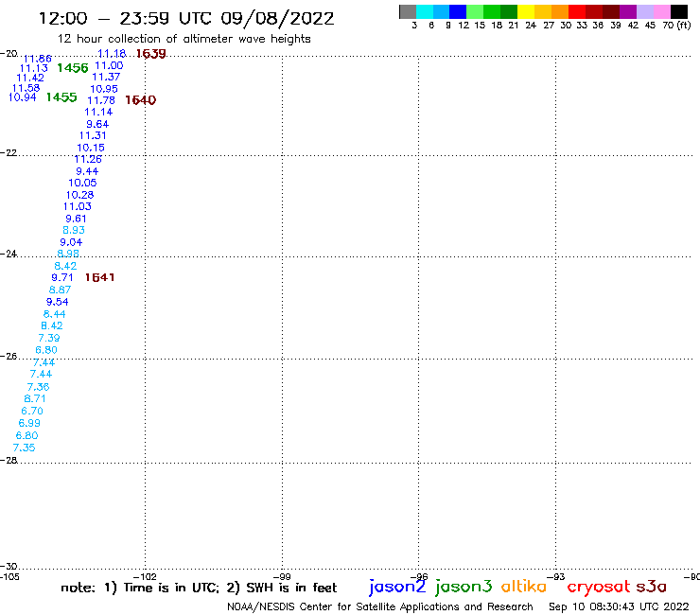Click the wave height value 9.71
Image resolution: width=700 pixels, height=615 pixels.
click(x=62, y=277)
